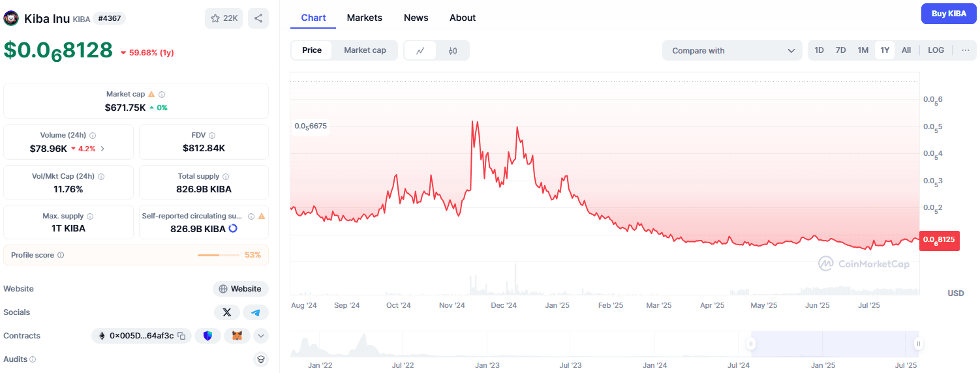Toggle LOG scale on chart
This screenshot has height=373, width=980.
[x=936, y=50]
